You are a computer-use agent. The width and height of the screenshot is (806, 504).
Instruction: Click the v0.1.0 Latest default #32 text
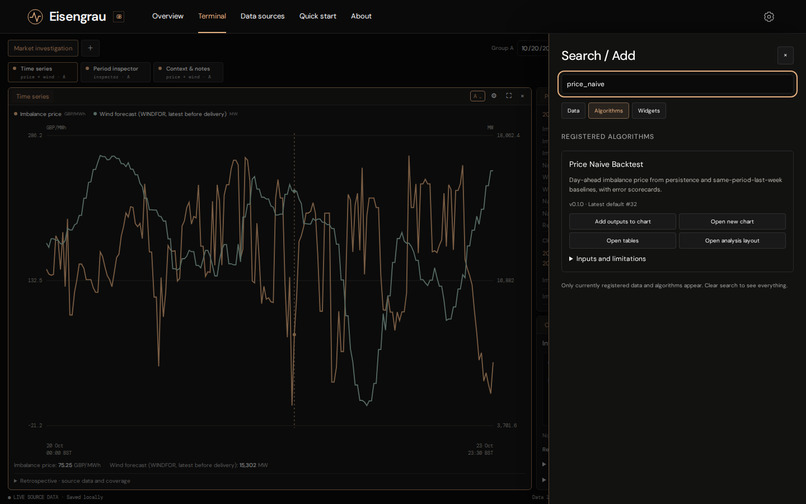tap(602, 204)
